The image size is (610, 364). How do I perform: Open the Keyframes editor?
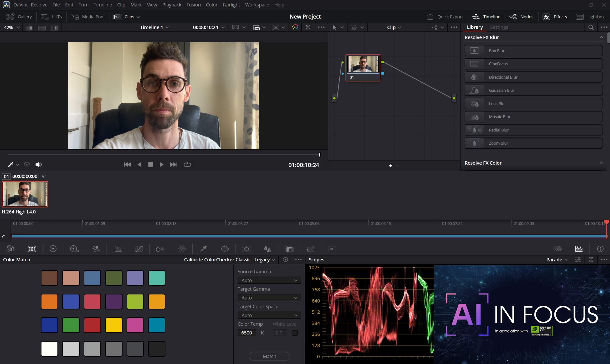tap(558, 249)
